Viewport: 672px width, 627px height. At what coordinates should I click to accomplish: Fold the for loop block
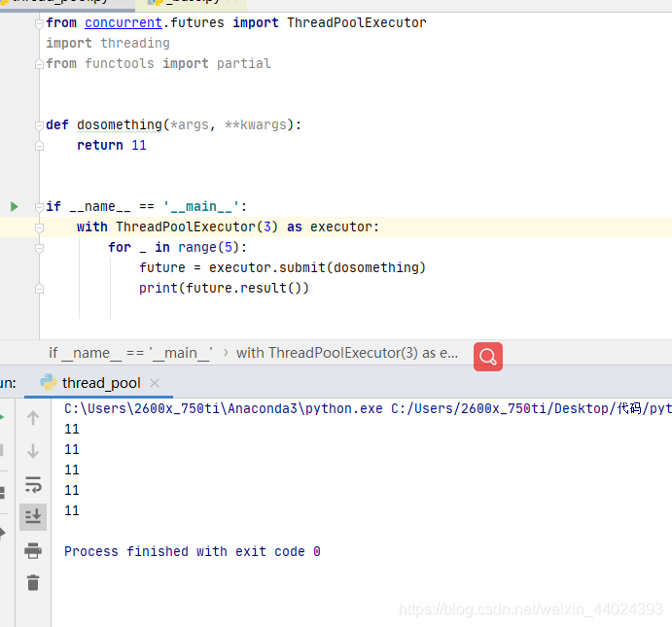tap(39, 248)
